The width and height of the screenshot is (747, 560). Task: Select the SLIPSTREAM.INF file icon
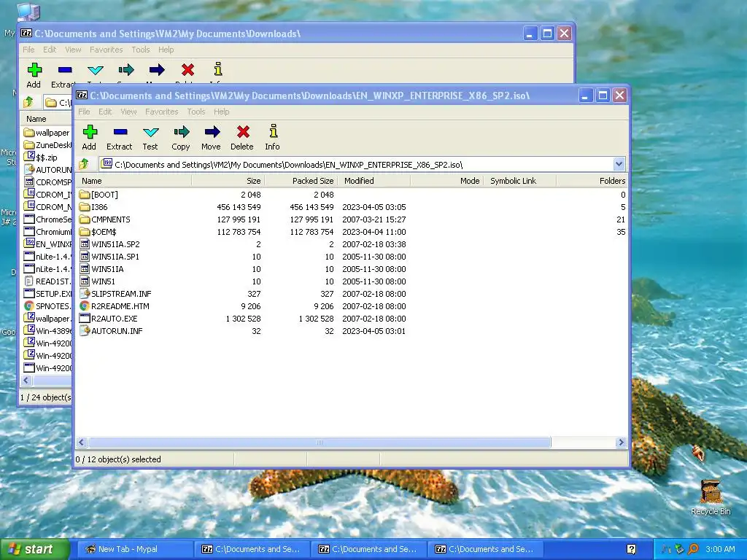pos(85,294)
